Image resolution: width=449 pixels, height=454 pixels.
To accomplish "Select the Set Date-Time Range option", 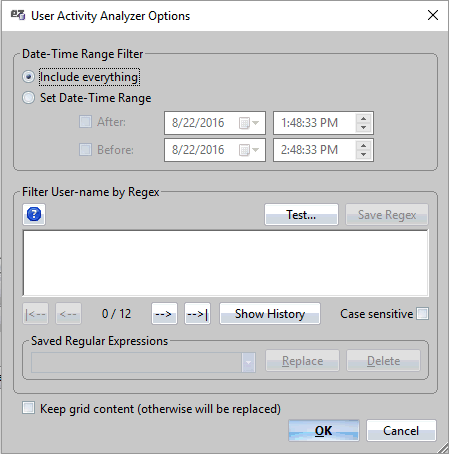I will [x=28, y=98].
